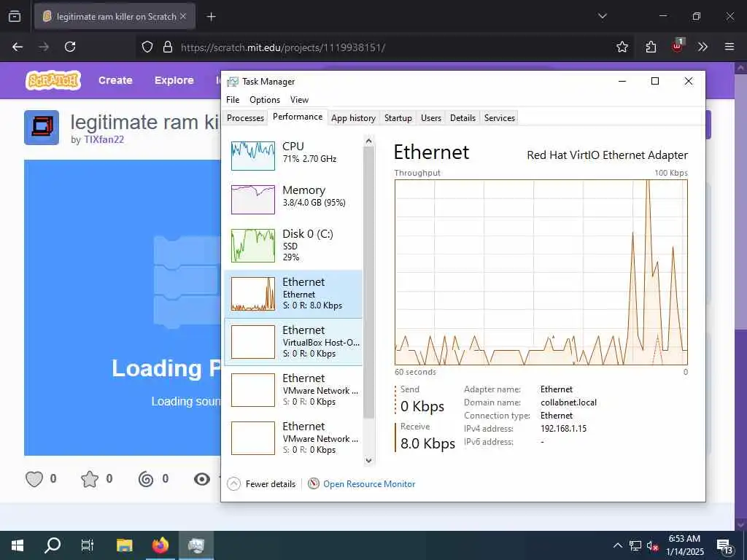
Task: Open the Windows Start menu
Action: coord(18,545)
